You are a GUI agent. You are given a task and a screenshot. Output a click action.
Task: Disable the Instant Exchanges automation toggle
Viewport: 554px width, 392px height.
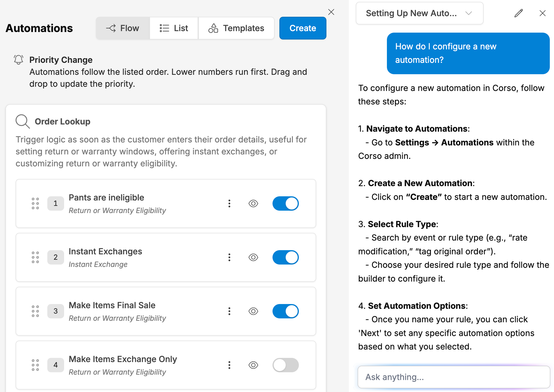(286, 257)
